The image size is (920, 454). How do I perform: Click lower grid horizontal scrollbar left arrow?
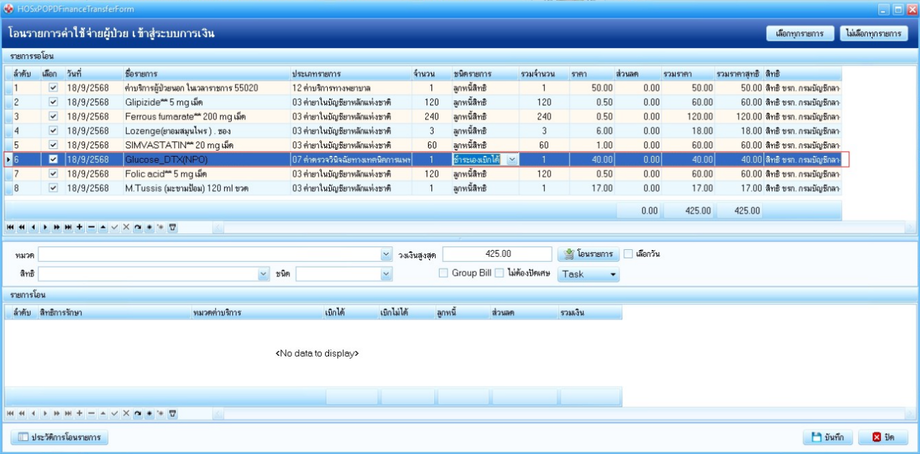(218, 414)
